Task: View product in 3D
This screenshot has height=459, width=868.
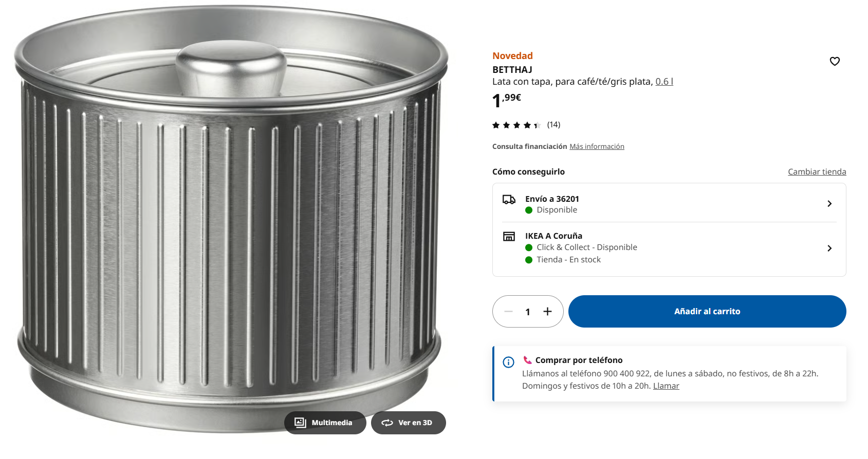Action: 409,423
